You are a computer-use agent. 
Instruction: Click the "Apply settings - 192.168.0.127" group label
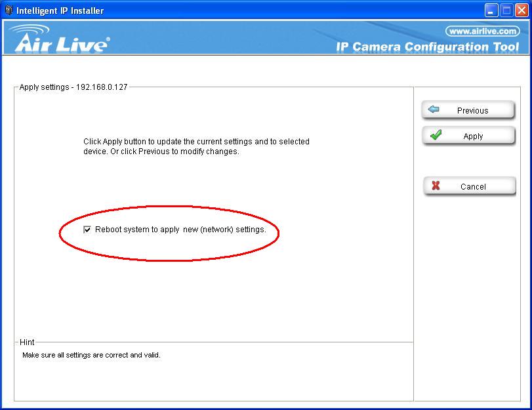coord(73,87)
